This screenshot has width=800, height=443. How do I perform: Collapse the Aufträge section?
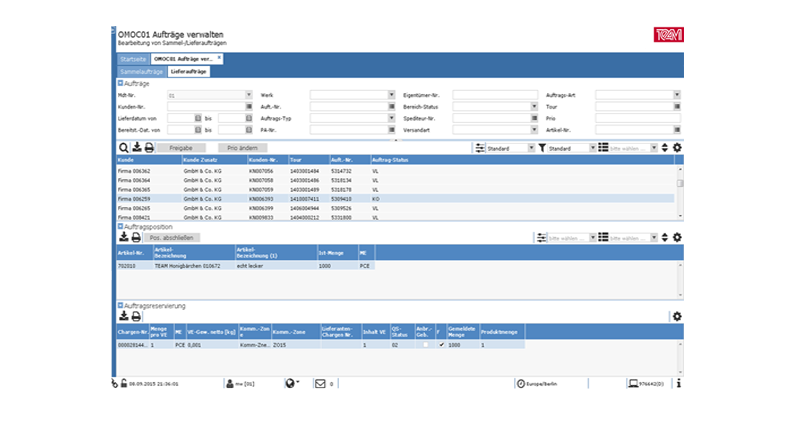[120, 83]
